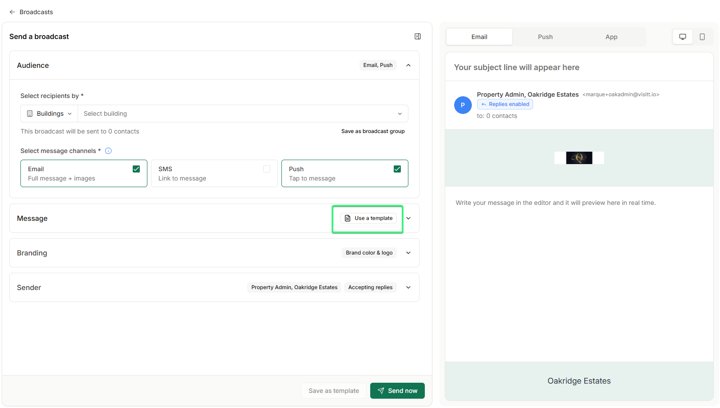This screenshot has height=408, width=720.
Task: Click the Brand color & logo tag
Action: click(x=369, y=253)
